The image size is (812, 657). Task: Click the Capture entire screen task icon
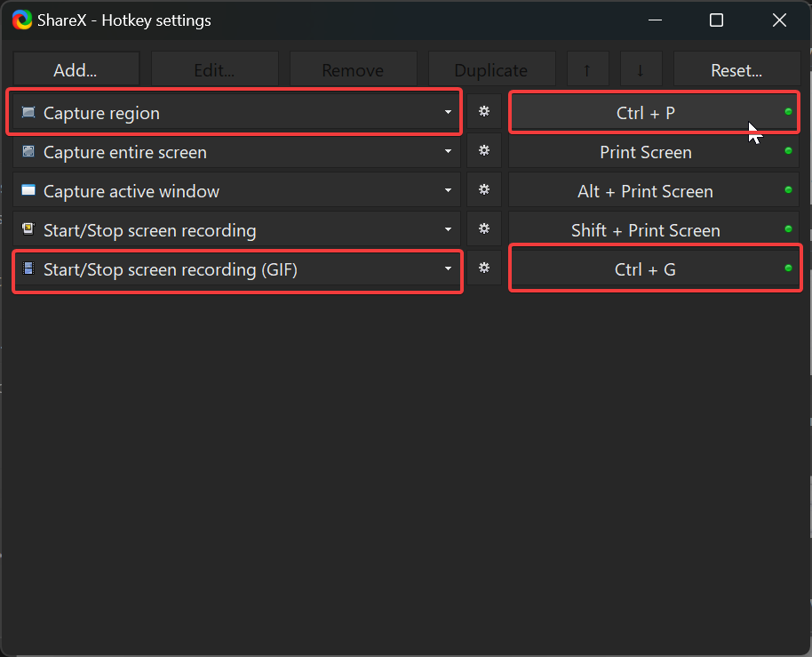(28, 151)
